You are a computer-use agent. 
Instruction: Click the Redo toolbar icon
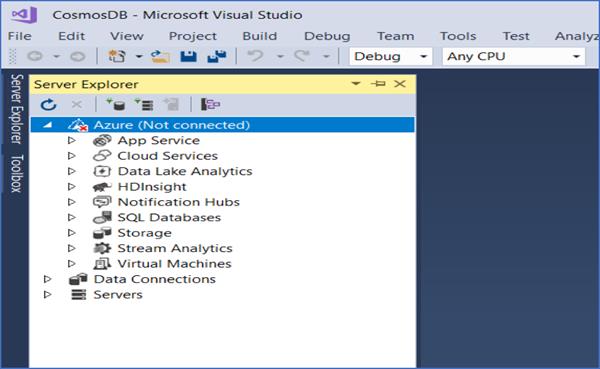pyautogui.click(x=302, y=56)
